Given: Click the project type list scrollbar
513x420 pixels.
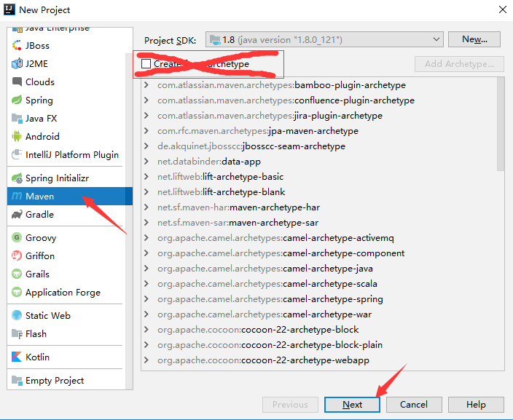Looking at the screenshot, I should pos(129,221).
